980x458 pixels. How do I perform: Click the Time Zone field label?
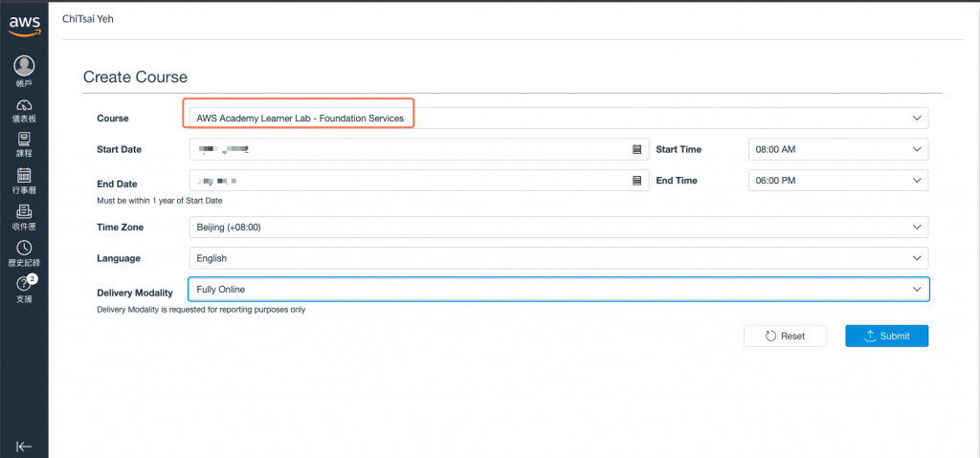click(x=120, y=228)
